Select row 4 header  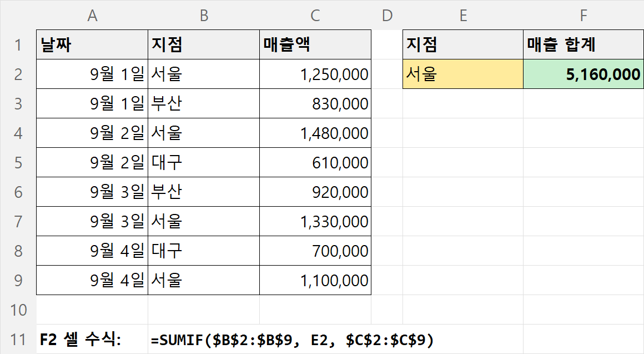(x=18, y=133)
